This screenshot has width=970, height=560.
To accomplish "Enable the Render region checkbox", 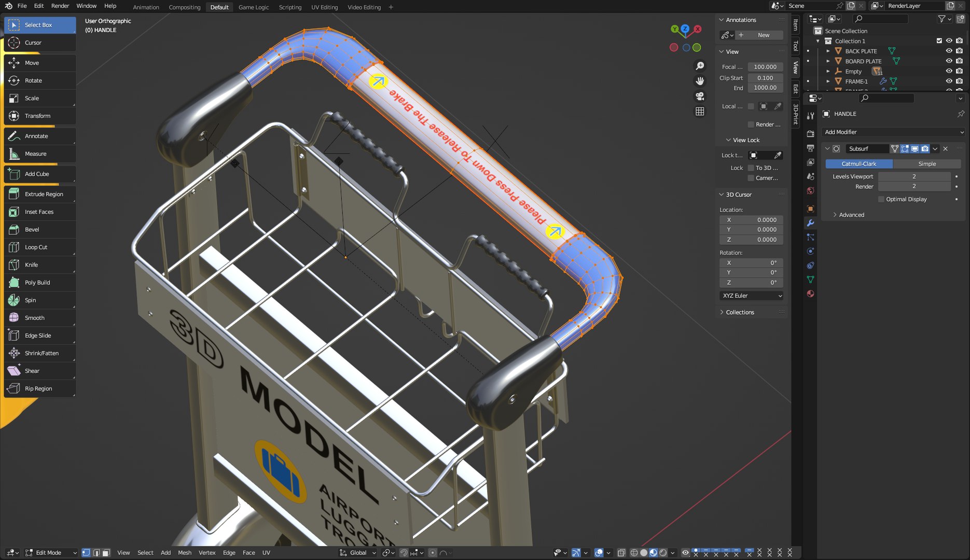I will tap(751, 124).
